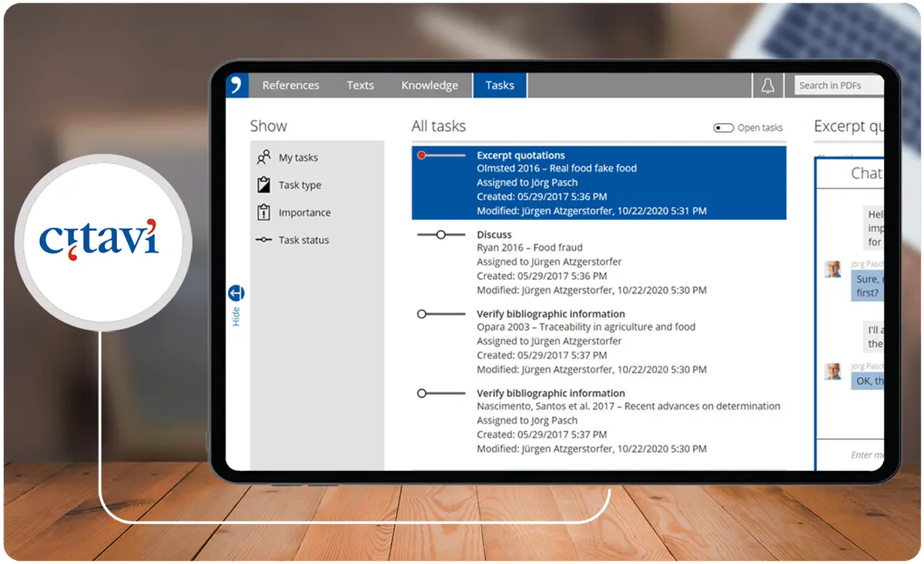The width and height of the screenshot is (924, 564).
Task: Click the Importance exclamation icon
Action: [264, 212]
